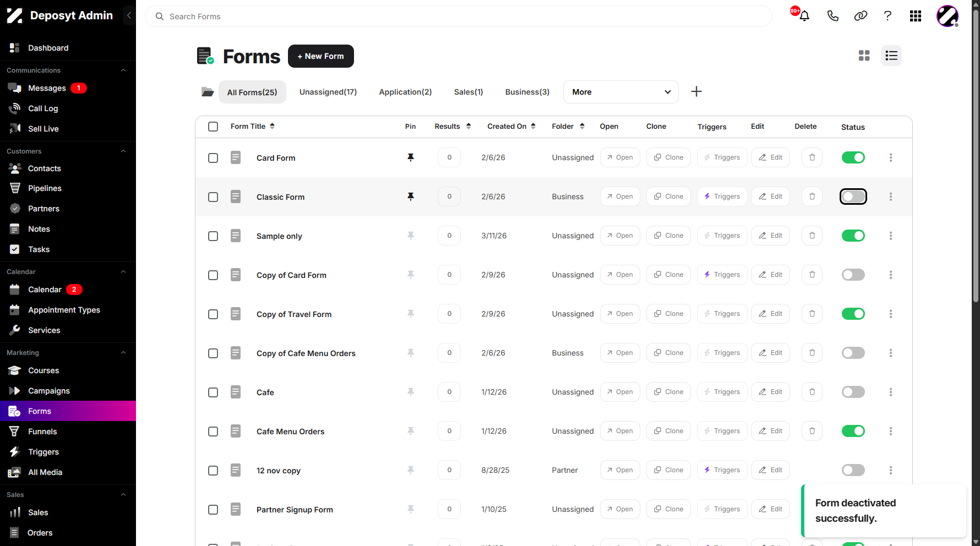Collapse the sidebar with the arrow
Viewport: 980px width, 546px height.
129,15
